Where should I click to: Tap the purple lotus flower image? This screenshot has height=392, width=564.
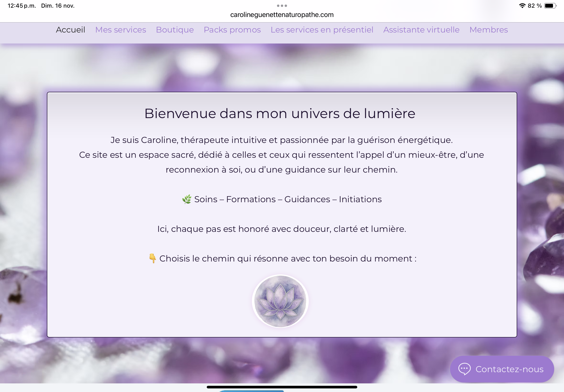pos(280,301)
